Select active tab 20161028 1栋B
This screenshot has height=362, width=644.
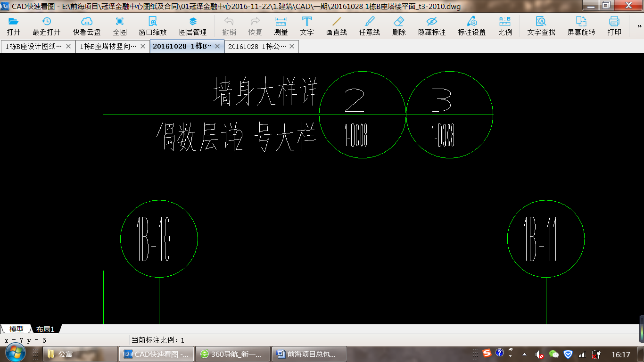(182, 46)
